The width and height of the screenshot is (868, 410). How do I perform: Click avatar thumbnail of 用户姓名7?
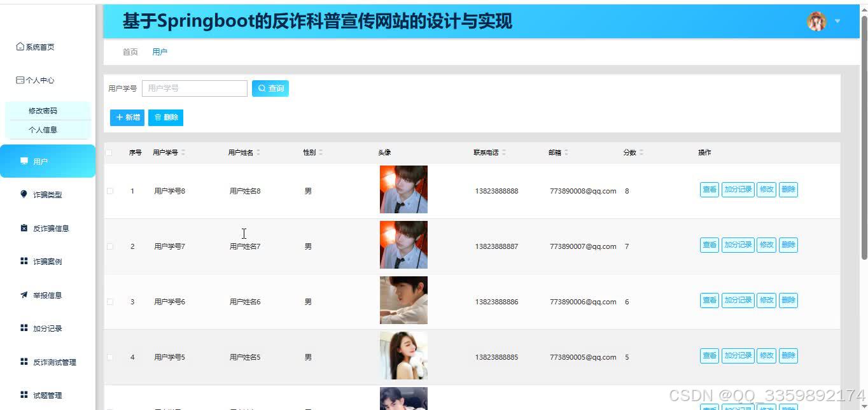point(403,245)
